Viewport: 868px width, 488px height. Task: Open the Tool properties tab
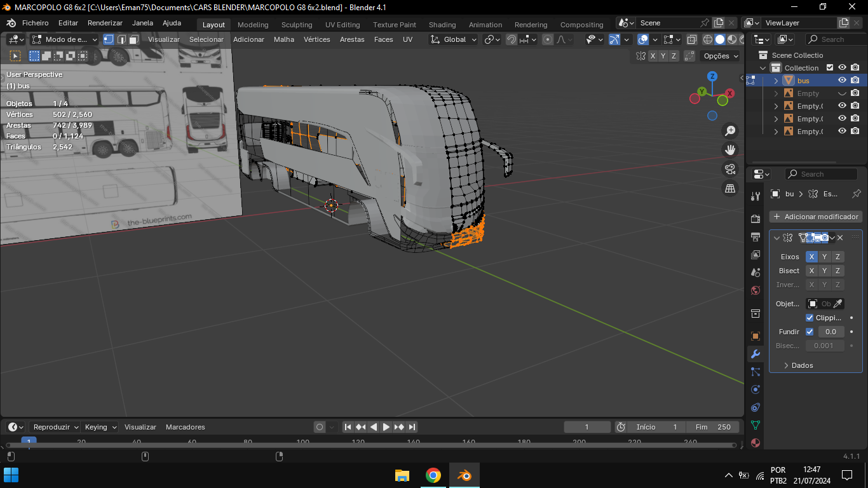pos(756,196)
